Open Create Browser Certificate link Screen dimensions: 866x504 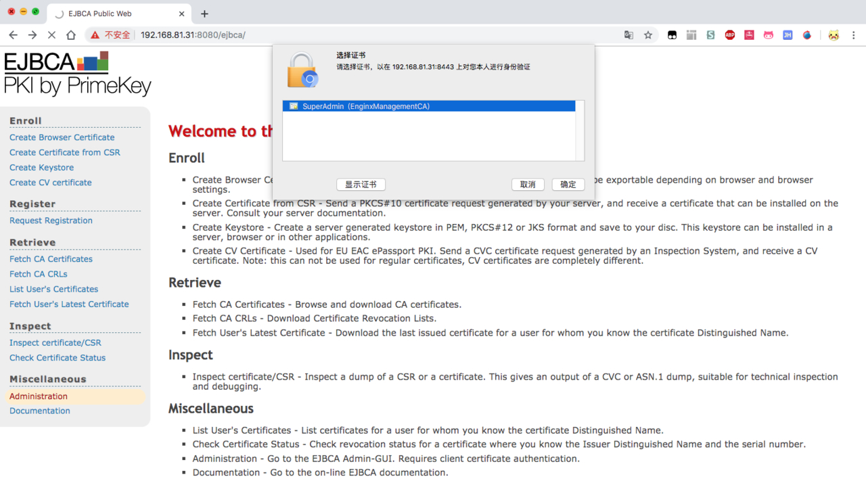coord(62,137)
